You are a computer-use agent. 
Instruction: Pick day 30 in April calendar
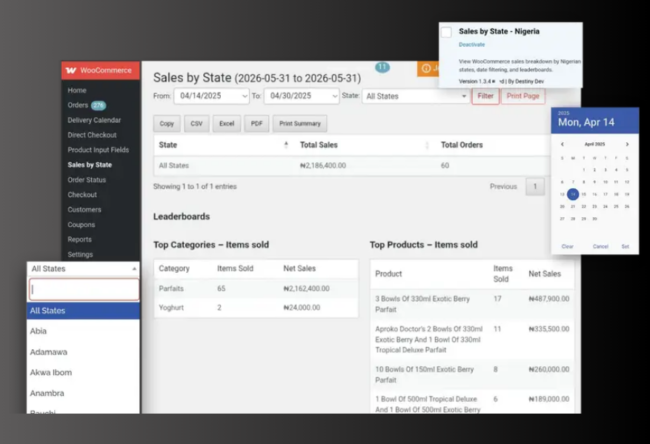coord(594,218)
